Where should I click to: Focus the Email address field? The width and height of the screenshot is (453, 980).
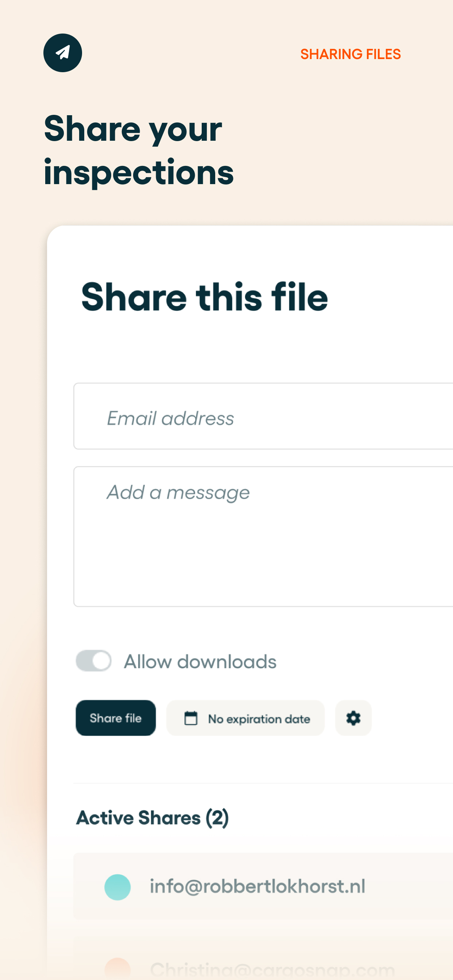pyautogui.click(x=263, y=416)
